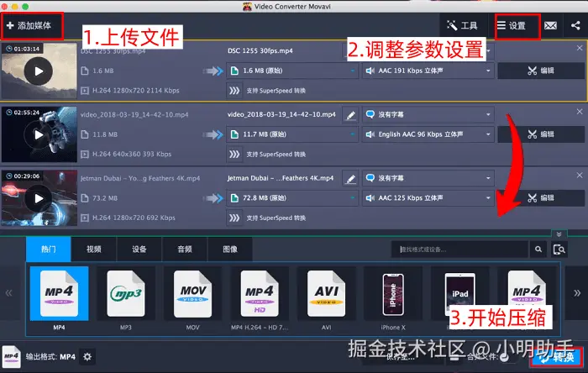Click text H.264 1280x720 2114 Kbps
This screenshot has width=588, height=373.
(136, 91)
